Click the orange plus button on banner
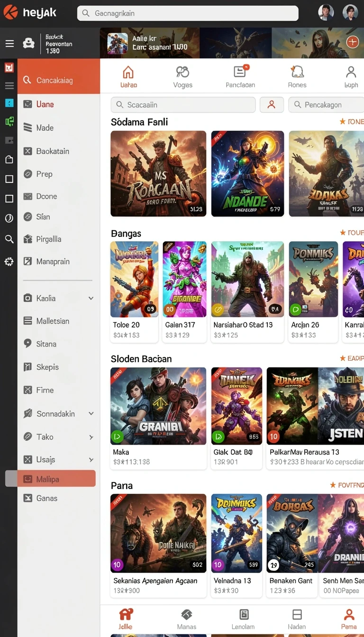 pyautogui.click(x=352, y=42)
